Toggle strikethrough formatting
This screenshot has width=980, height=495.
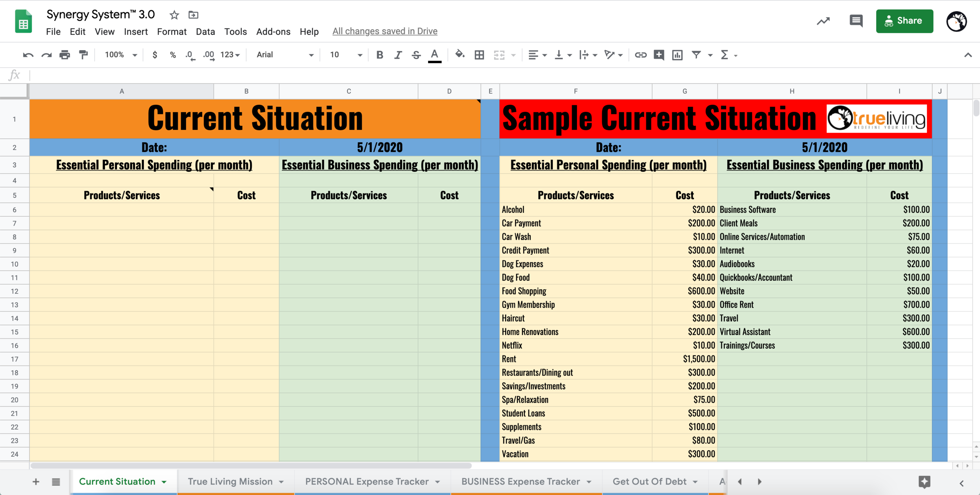point(416,55)
